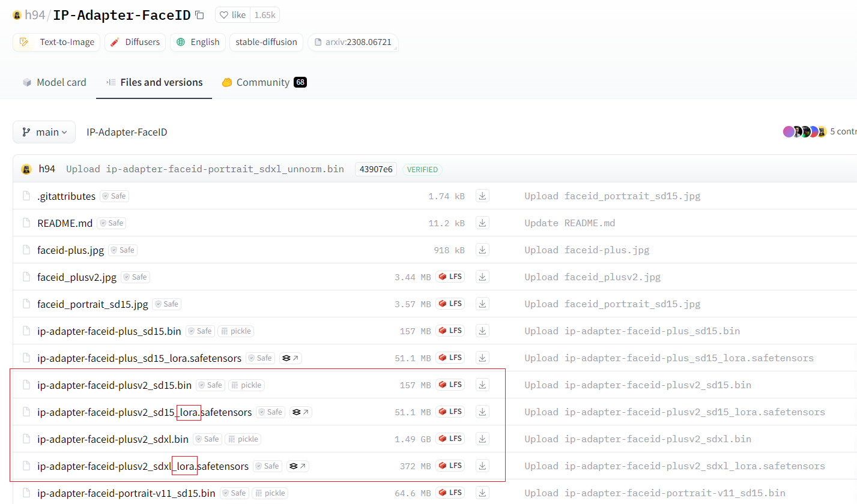Open Safe scan badge for .gitattributes
The height and width of the screenshot is (504, 857).
click(115, 196)
